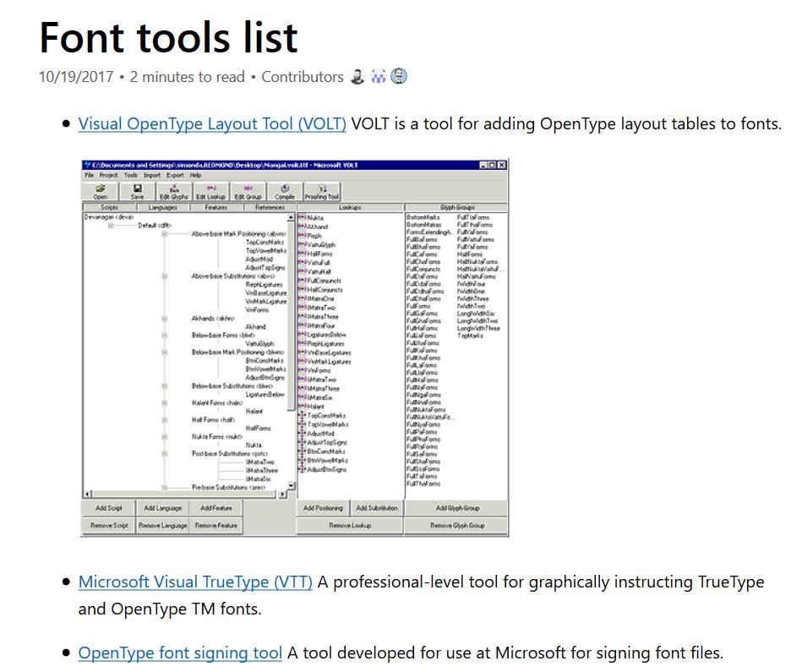Follow the OpenType font signing tool link
The height and width of the screenshot is (672, 791).
click(180, 653)
